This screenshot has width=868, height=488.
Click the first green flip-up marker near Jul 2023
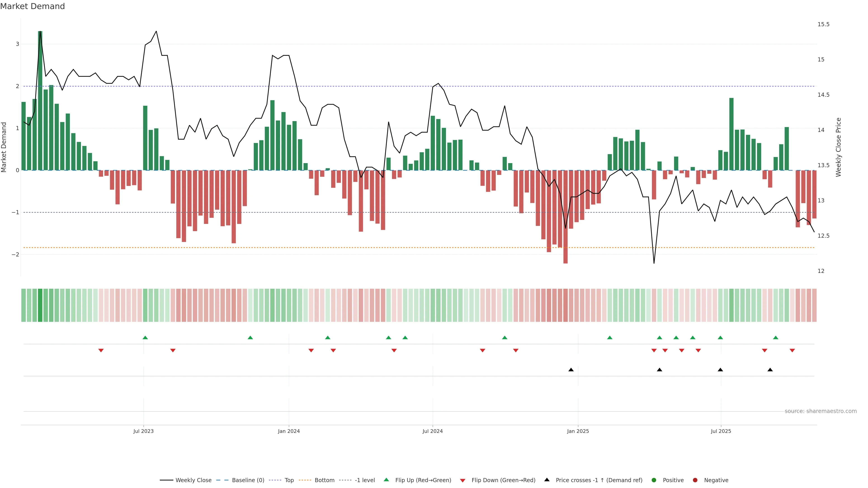(x=145, y=338)
